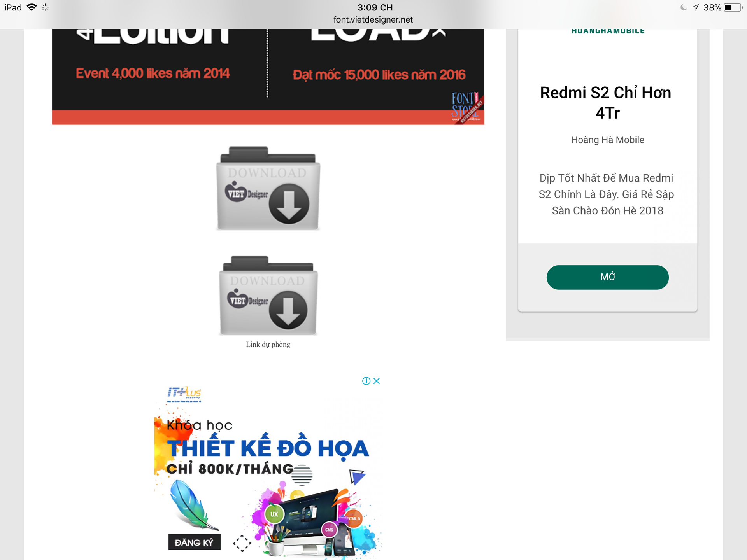Open the THIẾT KẾ ĐỒ HỌA ad banner
The width and height of the screenshot is (747, 560).
pyautogui.click(x=268, y=467)
